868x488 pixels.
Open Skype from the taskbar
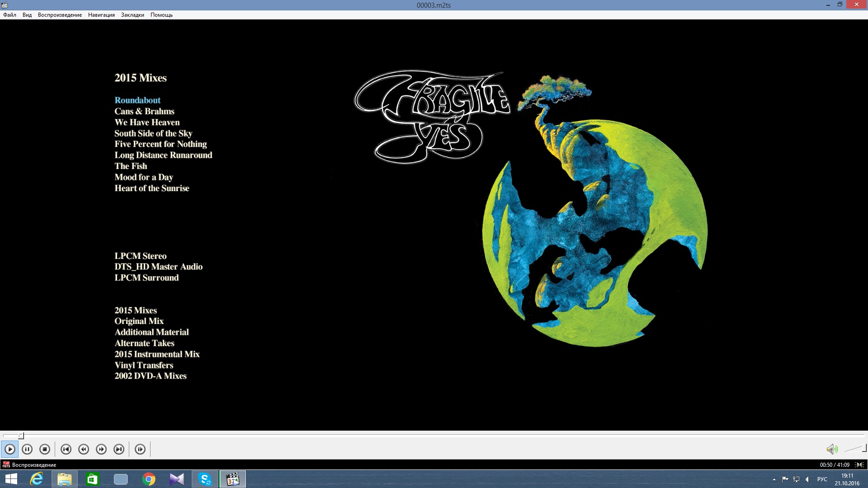[x=205, y=479]
